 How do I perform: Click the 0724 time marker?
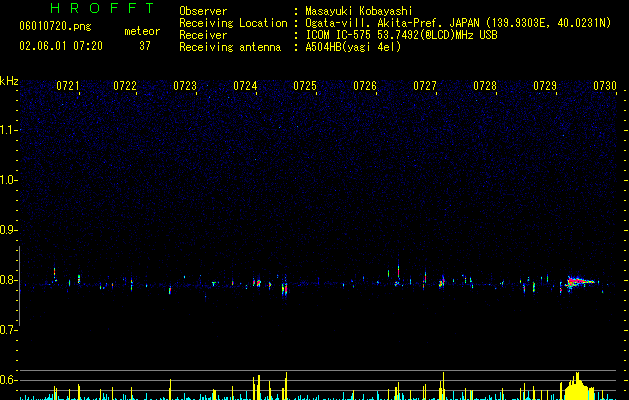245,86
